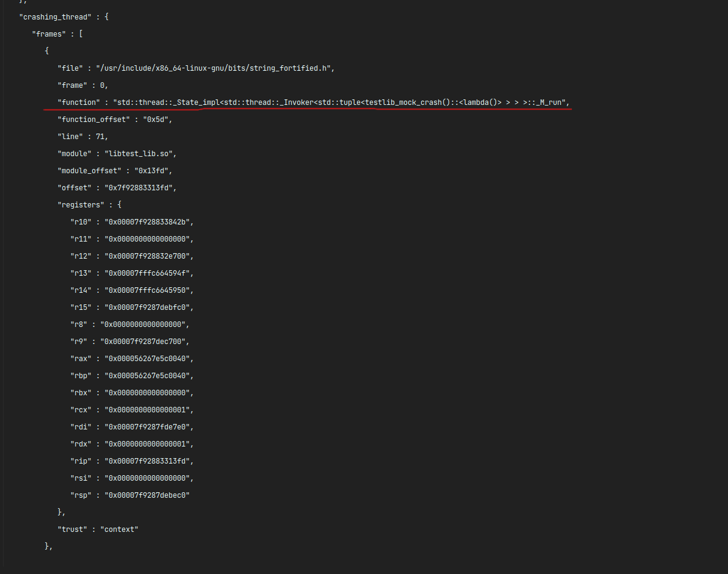The height and width of the screenshot is (574, 728).
Task: Click the "frames" array key
Action: (49, 34)
